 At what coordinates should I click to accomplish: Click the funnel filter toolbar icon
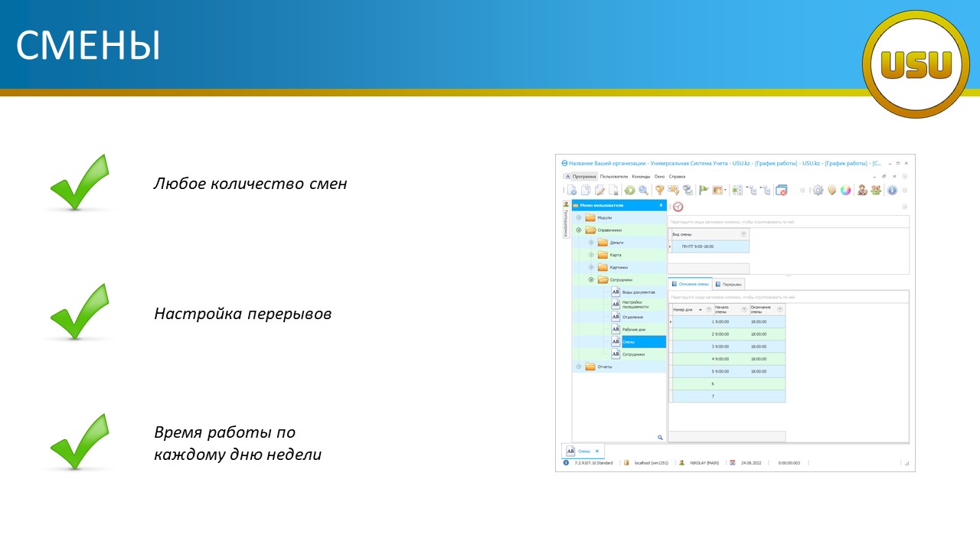point(658,191)
